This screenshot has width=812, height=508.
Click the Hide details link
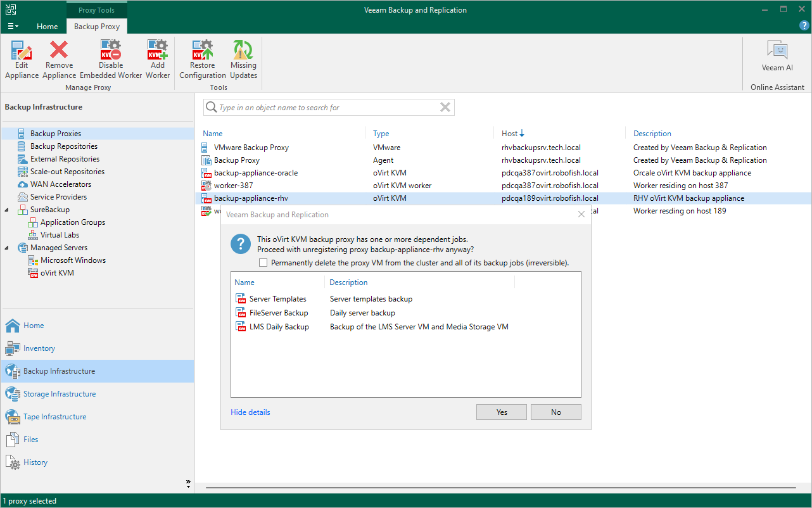point(250,412)
